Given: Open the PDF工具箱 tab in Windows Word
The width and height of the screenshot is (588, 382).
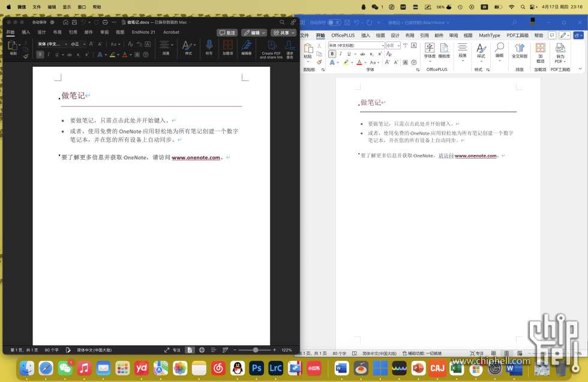Looking at the screenshot, I should (517, 35).
